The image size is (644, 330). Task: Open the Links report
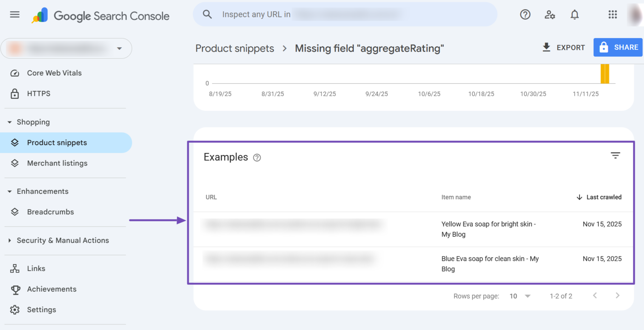tap(36, 268)
